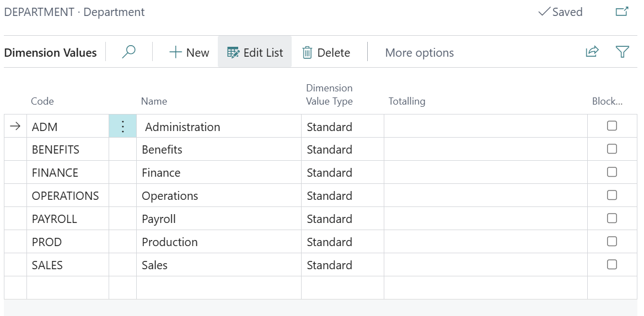Screen dimensions: 644x316
Task: Click Totalling cell for ADM row
Action: [485, 126]
